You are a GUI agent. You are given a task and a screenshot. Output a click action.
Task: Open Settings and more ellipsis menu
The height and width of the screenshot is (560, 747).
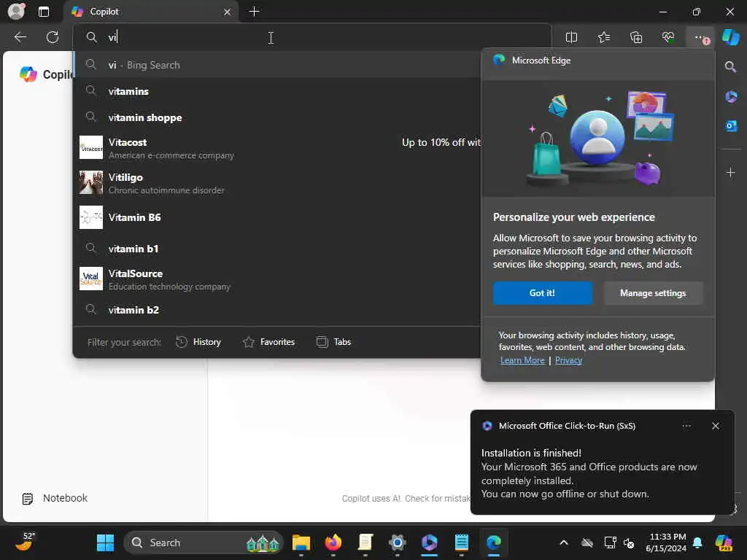700,37
